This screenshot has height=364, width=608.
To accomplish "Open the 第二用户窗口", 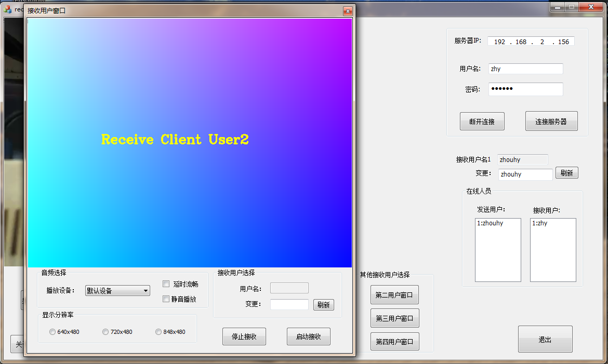I will point(394,295).
